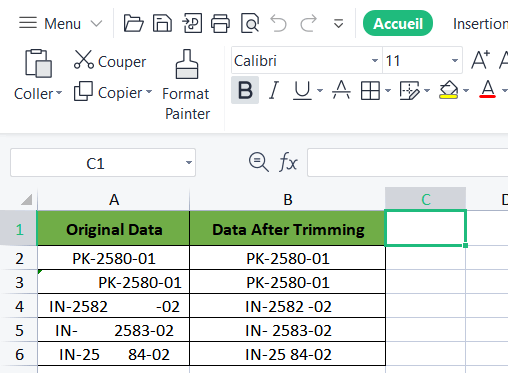Click the Coller paste icon
508x373 pixels.
click(x=38, y=63)
